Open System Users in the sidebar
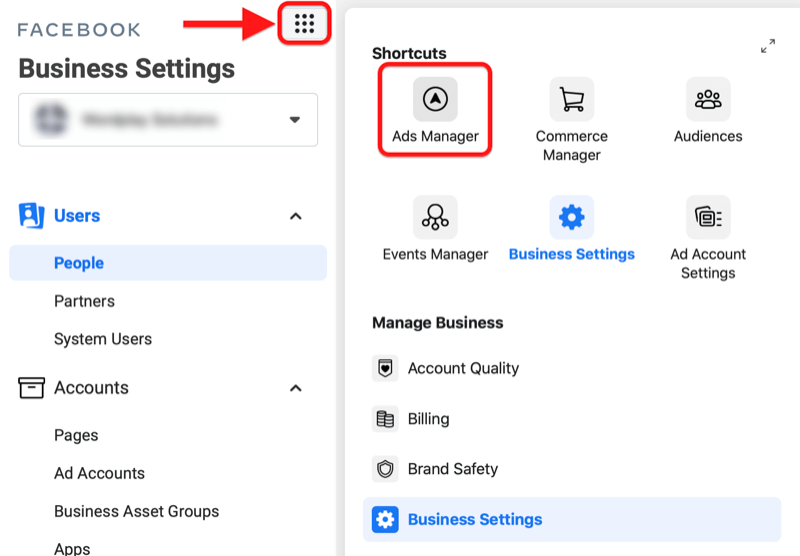 (103, 339)
